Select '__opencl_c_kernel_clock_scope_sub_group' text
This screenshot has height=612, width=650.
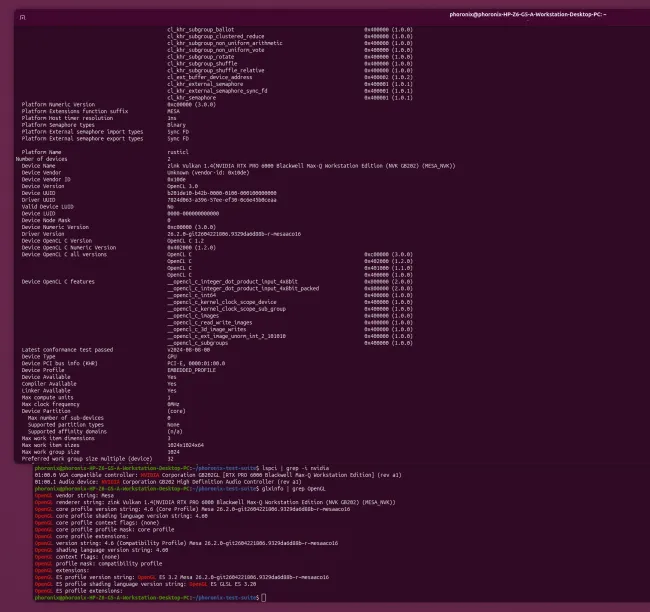(x=226, y=309)
